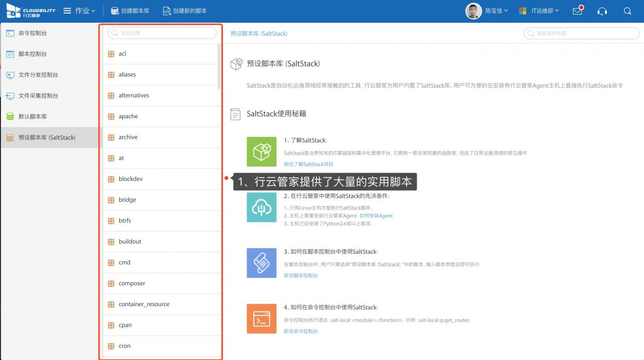Open 命令控制台 in the sidebar

pyautogui.click(x=33, y=33)
